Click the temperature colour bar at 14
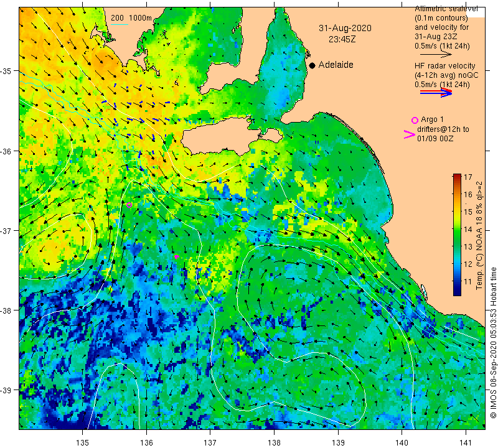The height and width of the screenshot is (448, 498). tap(457, 229)
